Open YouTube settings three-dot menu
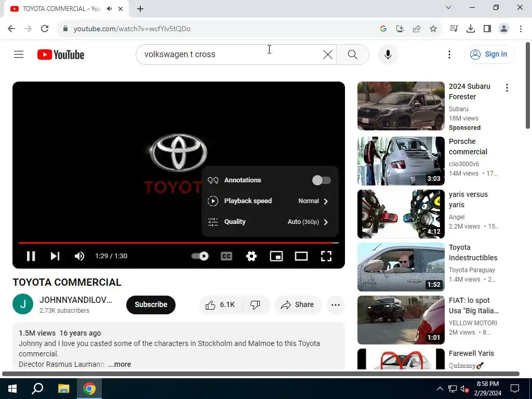This screenshot has height=399, width=532. coord(449,54)
